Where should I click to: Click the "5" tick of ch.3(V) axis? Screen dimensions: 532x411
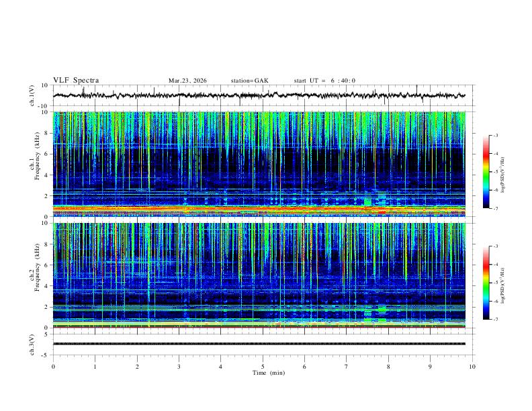pyautogui.click(x=46, y=334)
